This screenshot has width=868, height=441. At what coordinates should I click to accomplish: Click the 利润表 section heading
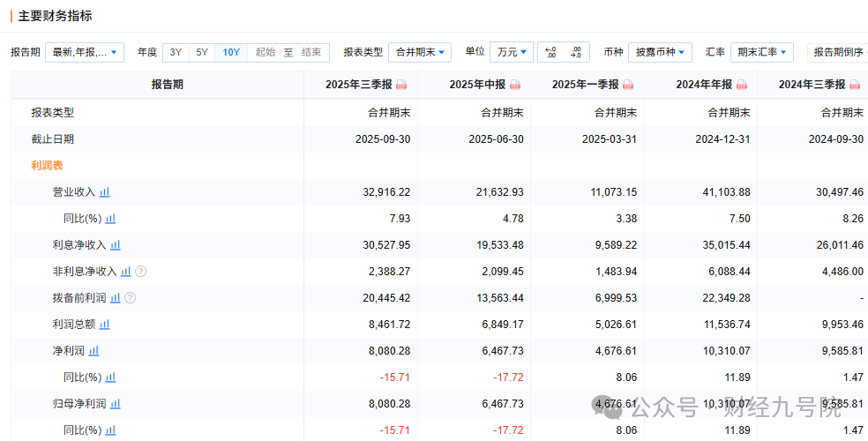[48, 165]
